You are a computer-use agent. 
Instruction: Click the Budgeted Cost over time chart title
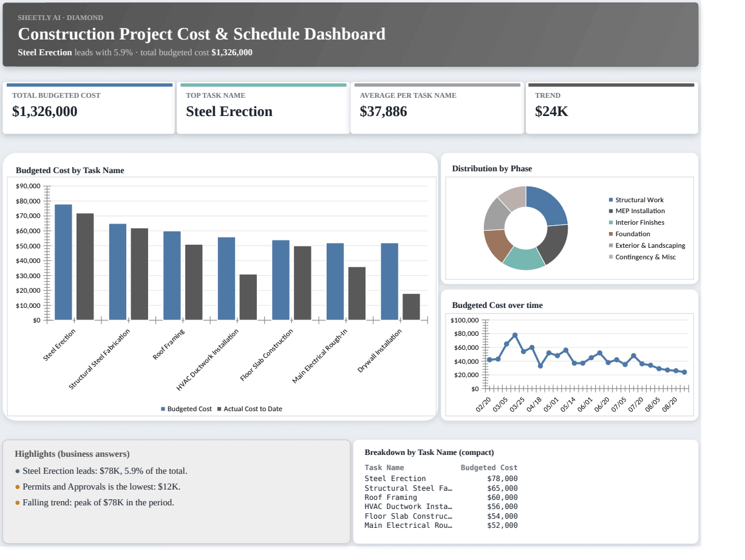(x=497, y=305)
